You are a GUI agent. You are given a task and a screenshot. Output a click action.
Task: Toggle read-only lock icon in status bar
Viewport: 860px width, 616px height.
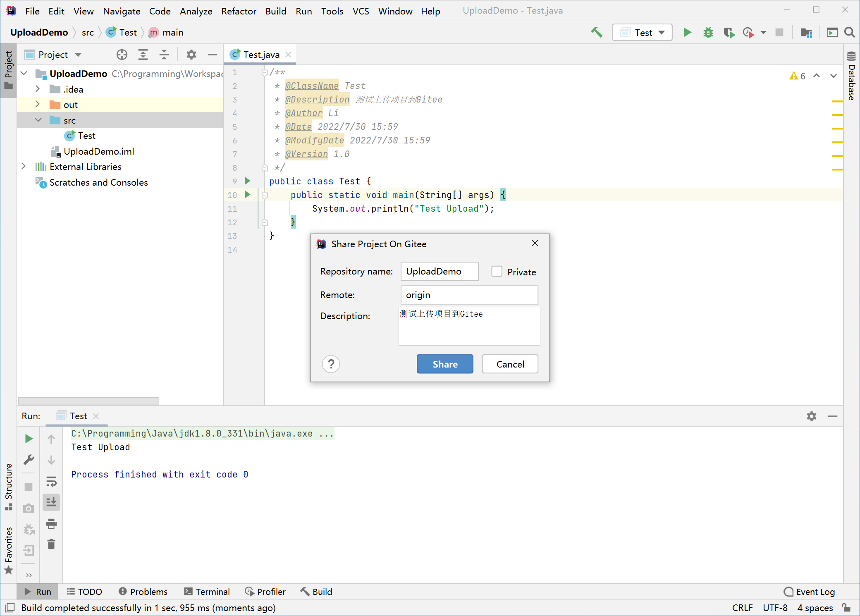[x=846, y=608]
